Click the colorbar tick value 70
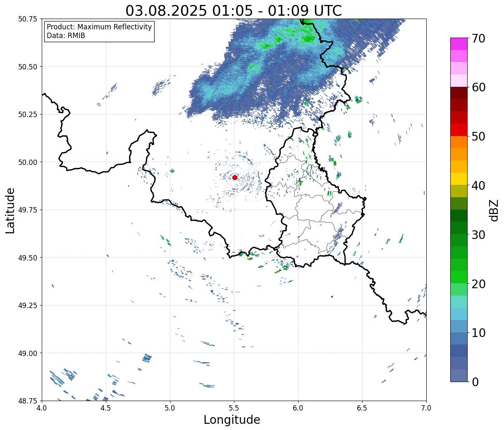504x430 pixels. pos(478,38)
